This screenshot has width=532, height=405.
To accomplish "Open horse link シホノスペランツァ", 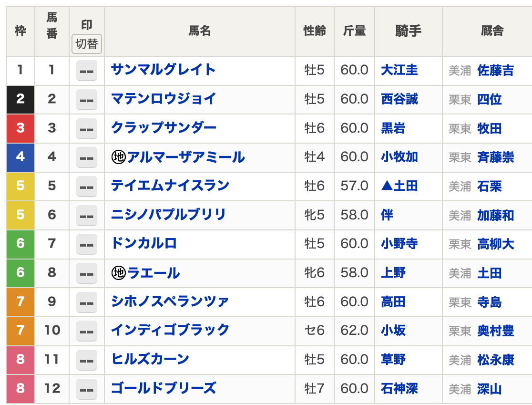I will pos(170,301).
